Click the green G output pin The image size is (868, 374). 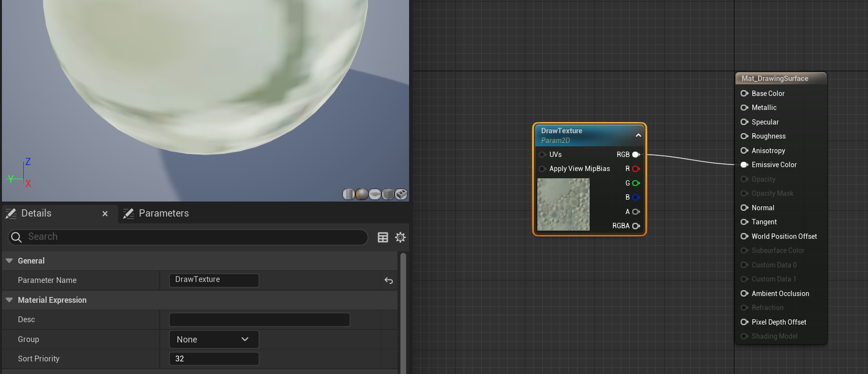pyautogui.click(x=636, y=183)
